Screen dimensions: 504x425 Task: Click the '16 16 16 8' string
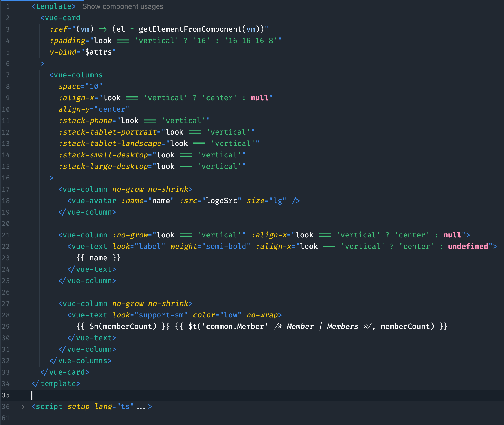(251, 41)
